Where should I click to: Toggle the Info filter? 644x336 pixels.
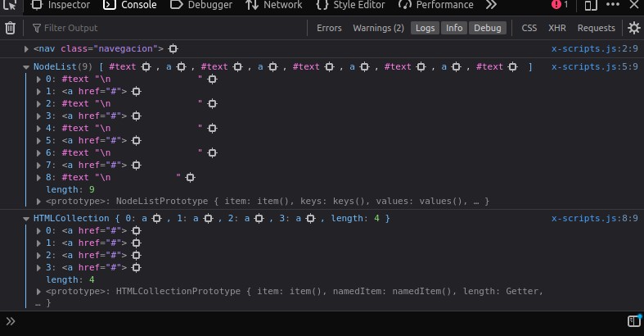pyautogui.click(x=454, y=28)
